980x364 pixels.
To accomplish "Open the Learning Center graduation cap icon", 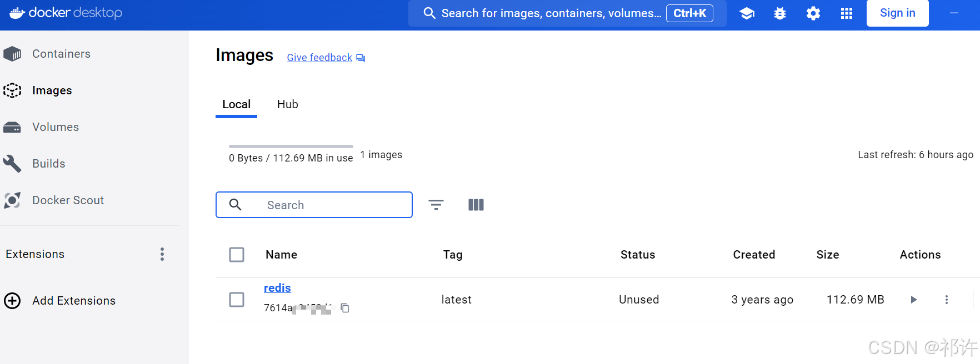I will click(x=747, y=13).
